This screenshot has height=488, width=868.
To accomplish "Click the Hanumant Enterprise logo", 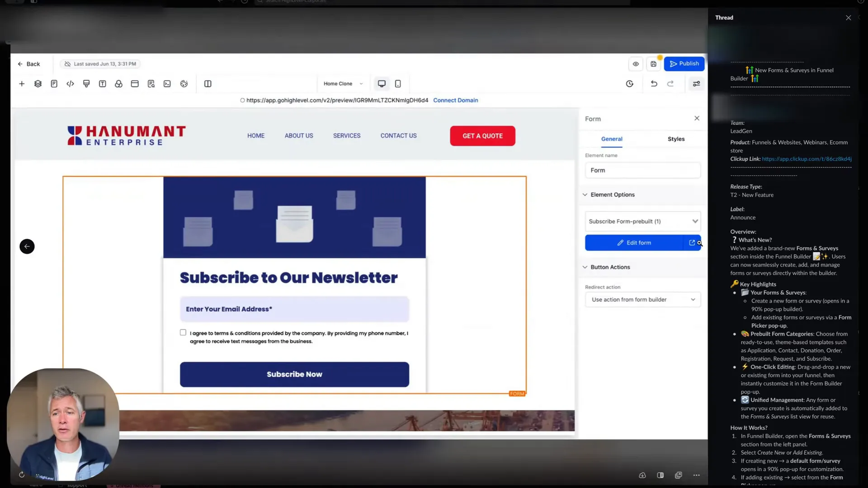I will (x=127, y=136).
